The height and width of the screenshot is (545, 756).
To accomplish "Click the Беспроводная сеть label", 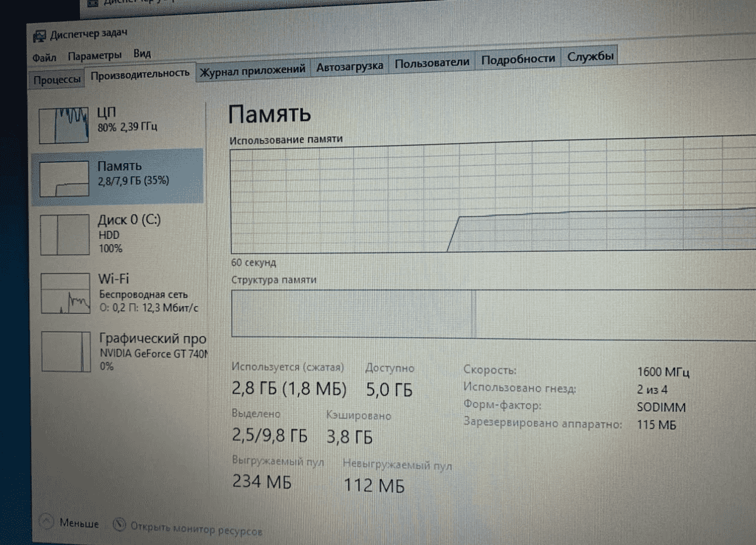I will pos(144,294).
